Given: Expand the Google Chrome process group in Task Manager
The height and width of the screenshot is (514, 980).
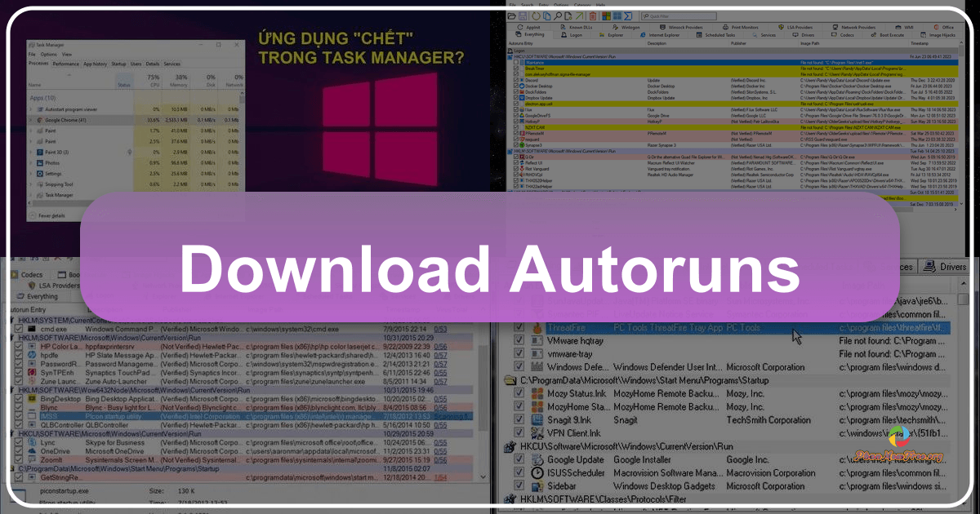Looking at the screenshot, I should tap(31, 120).
